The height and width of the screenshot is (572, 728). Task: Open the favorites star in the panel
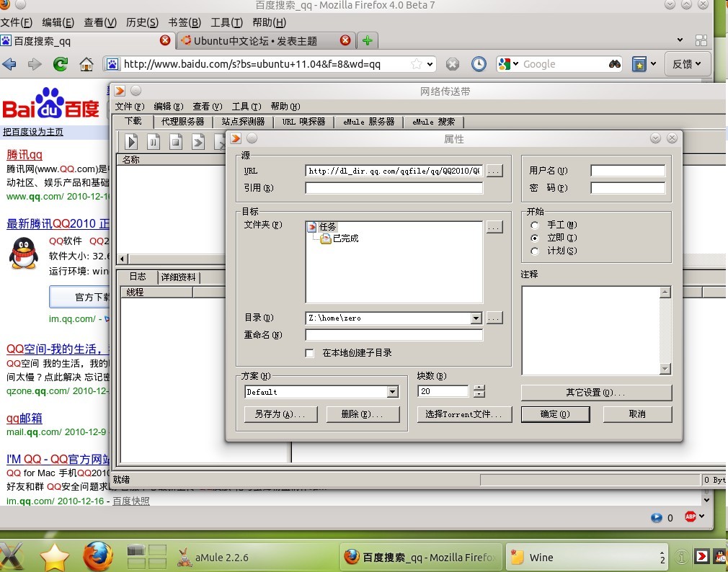(54, 557)
